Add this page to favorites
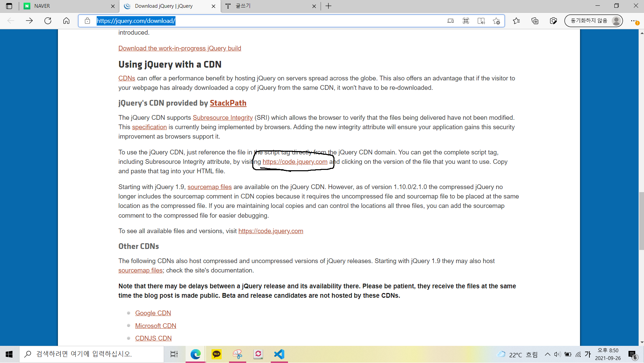 click(496, 21)
